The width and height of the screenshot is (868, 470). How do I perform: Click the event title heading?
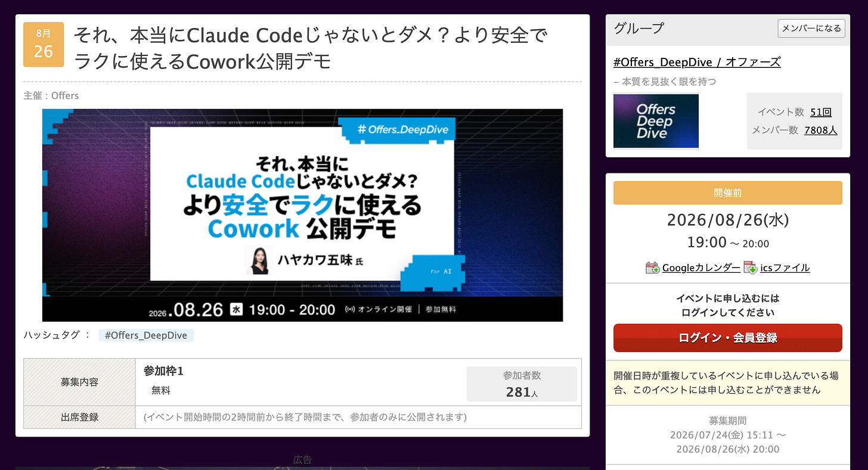tap(310, 48)
